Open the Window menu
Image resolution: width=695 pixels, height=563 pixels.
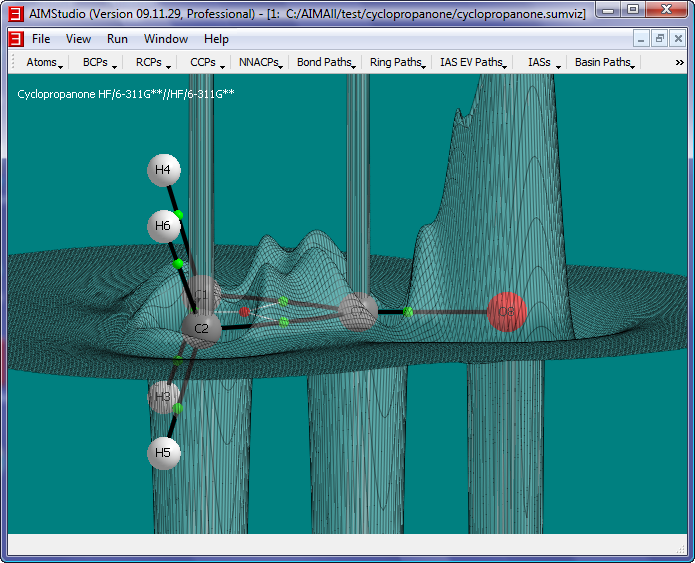coord(165,39)
